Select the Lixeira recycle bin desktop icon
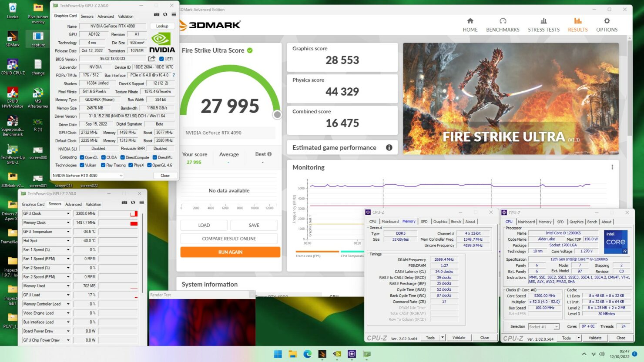 13,11
